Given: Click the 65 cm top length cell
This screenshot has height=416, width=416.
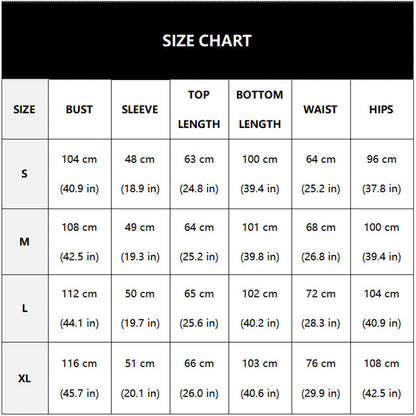Looking at the screenshot, I should coord(199,308).
